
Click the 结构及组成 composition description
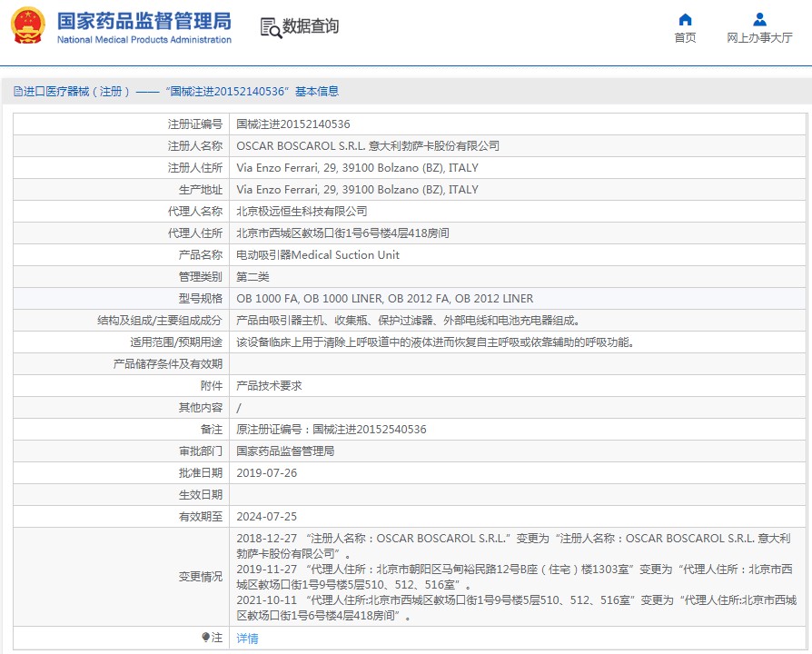pos(408,321)
